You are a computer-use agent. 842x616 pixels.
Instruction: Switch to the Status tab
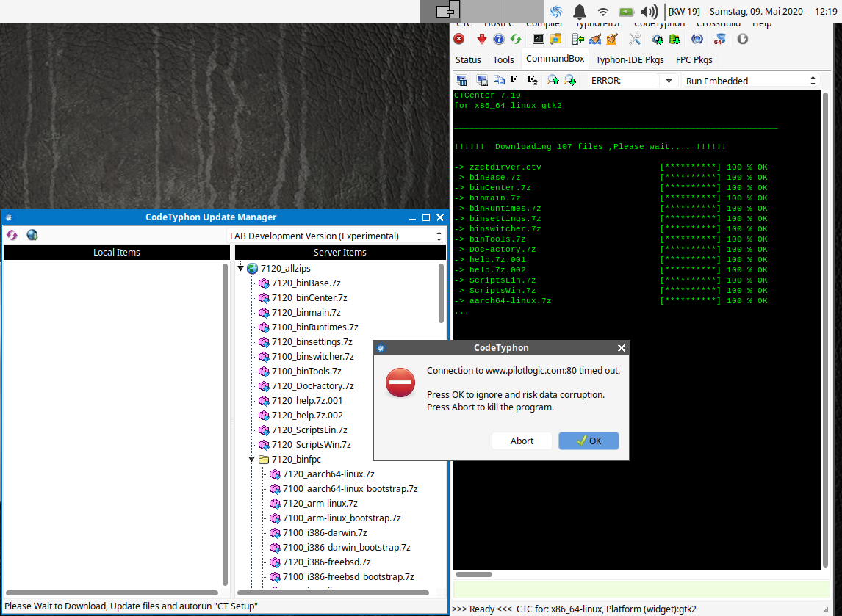(x=468, y=59)
